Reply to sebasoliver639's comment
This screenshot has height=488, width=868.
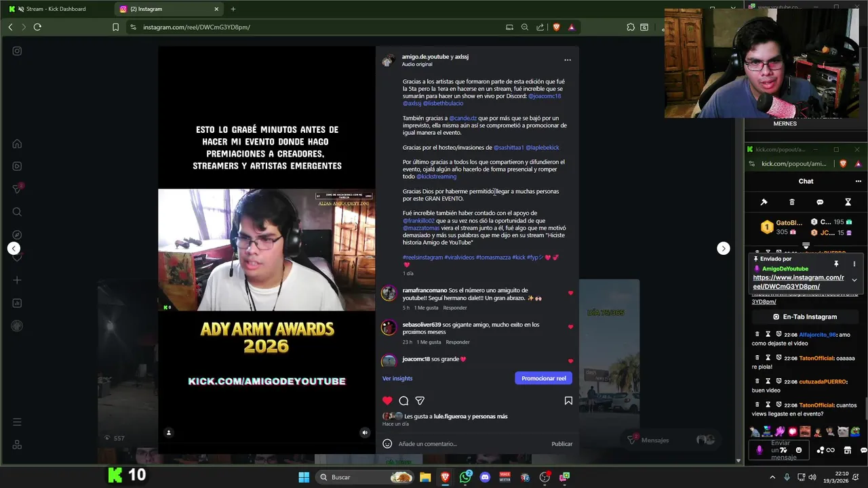click(458, 342)
